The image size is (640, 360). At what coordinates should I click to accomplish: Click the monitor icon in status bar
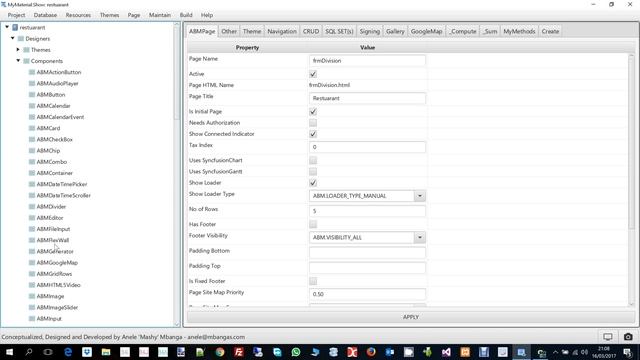click(x=608, y=337)
